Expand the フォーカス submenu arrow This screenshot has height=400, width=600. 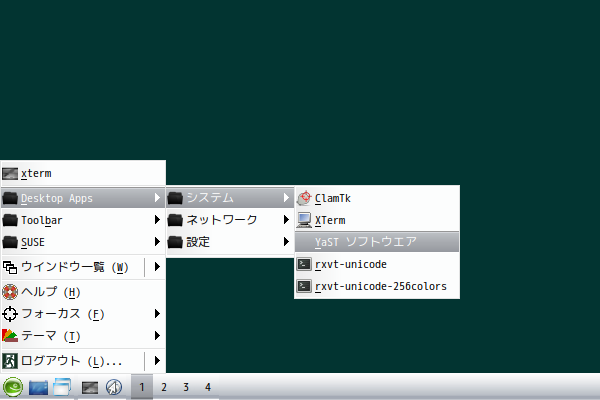pos(157,314)
